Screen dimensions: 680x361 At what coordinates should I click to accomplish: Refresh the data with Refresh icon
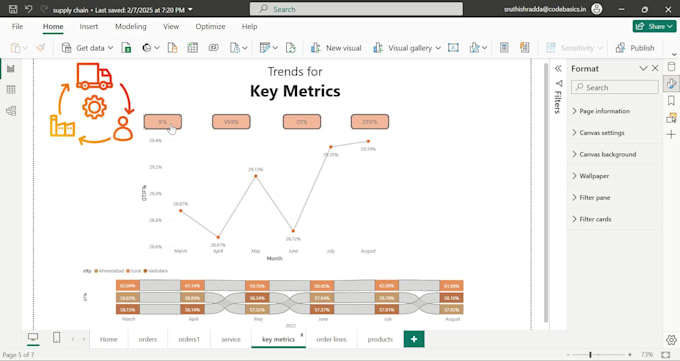click(x=291, y=48)
